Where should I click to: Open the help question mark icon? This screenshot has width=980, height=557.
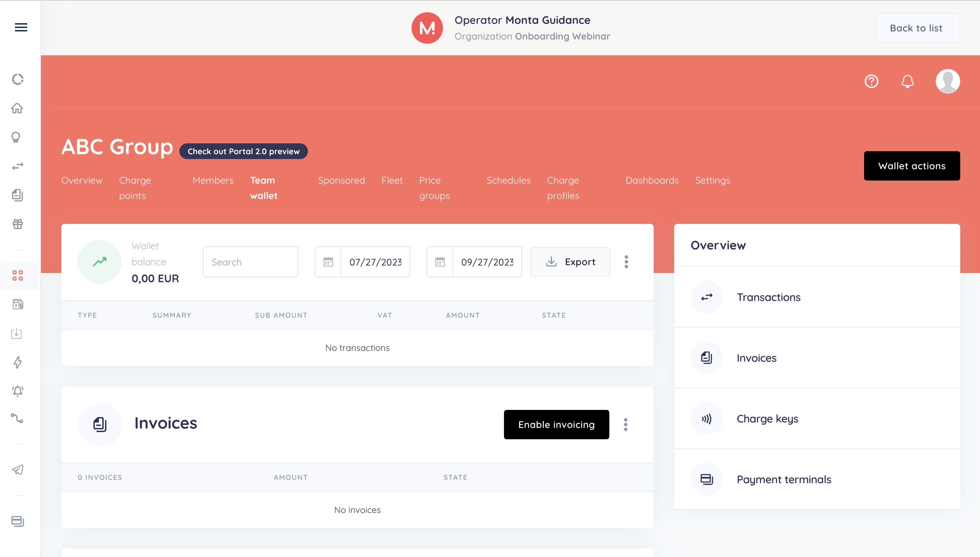tap(871, 81)
